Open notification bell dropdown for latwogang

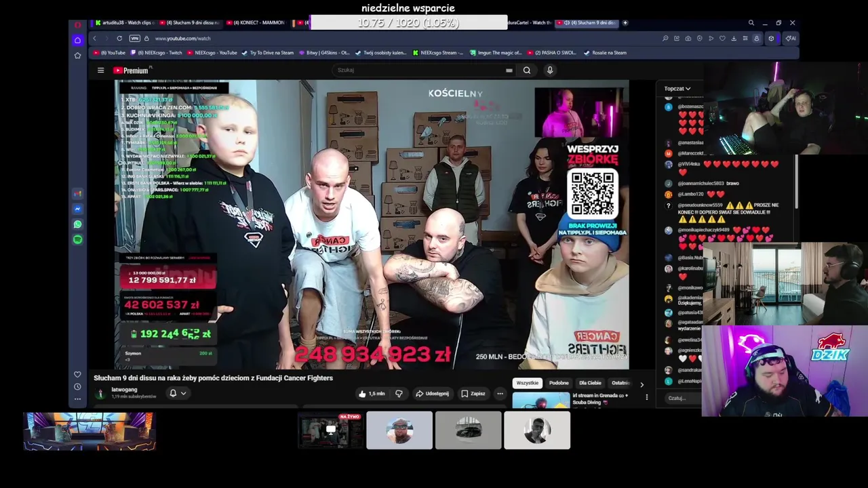177,393
